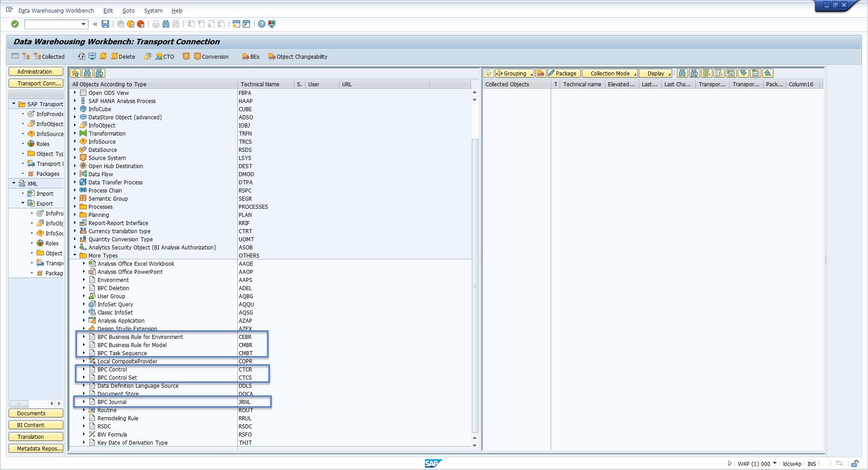Click the green Enter checkmark icon
868x470 pixels.
coord(15,24)
